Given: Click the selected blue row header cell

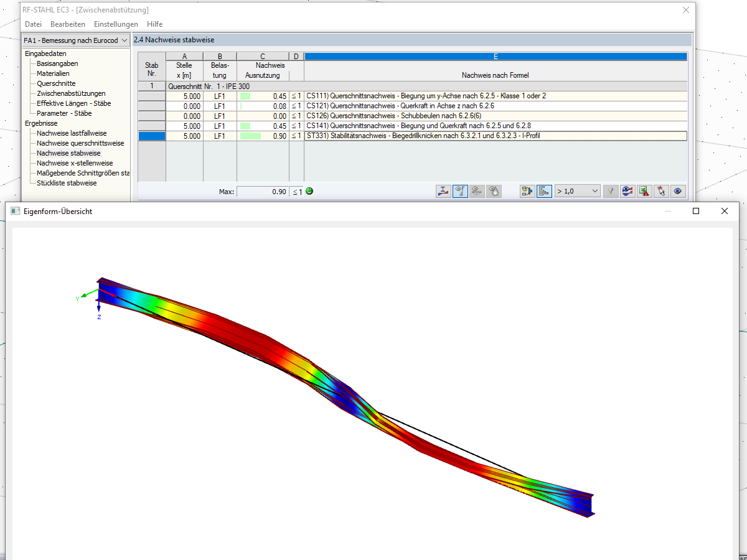Looking at the screenshot, I should tap(152, 136).
